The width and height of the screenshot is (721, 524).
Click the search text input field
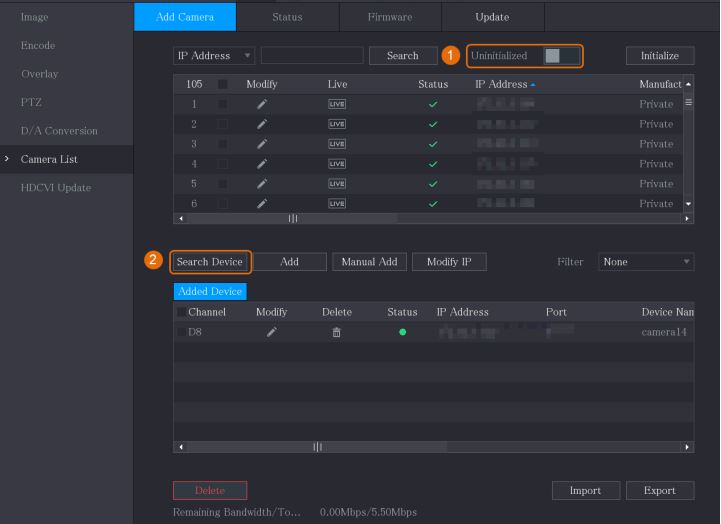pos(312,56)
